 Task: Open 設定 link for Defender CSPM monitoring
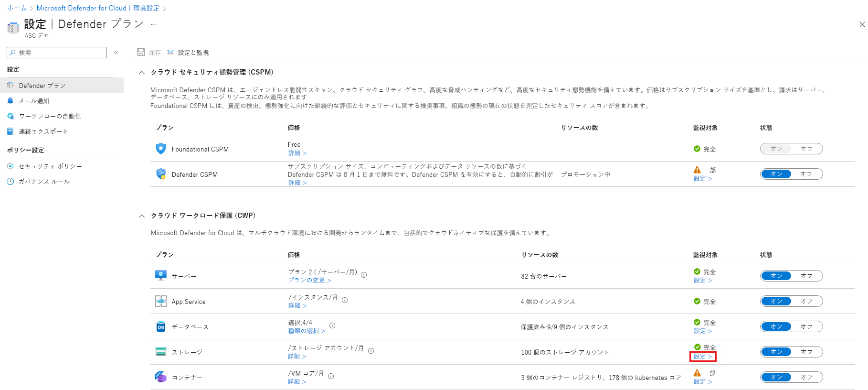[x=702, y=178]
